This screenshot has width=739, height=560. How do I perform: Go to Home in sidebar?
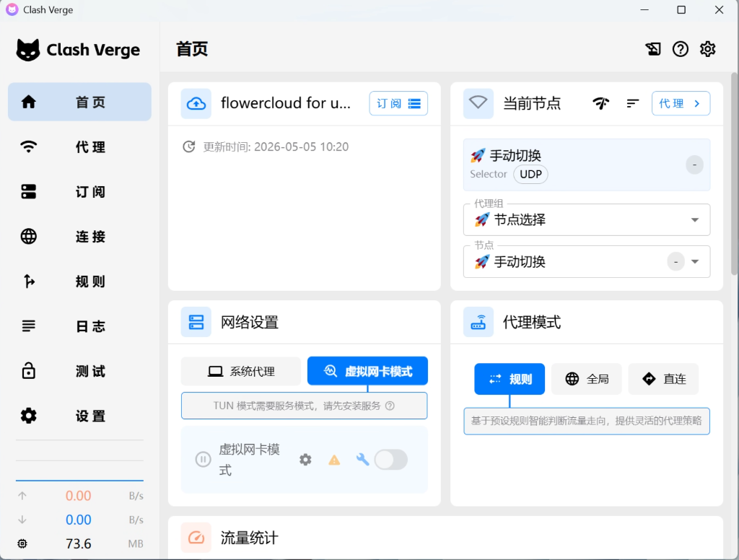79,102
